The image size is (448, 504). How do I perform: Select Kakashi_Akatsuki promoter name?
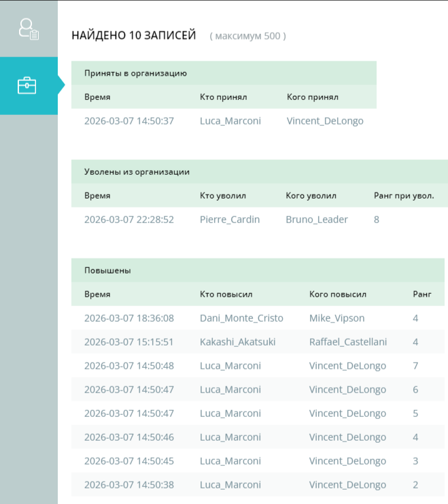tap(237, 342)
